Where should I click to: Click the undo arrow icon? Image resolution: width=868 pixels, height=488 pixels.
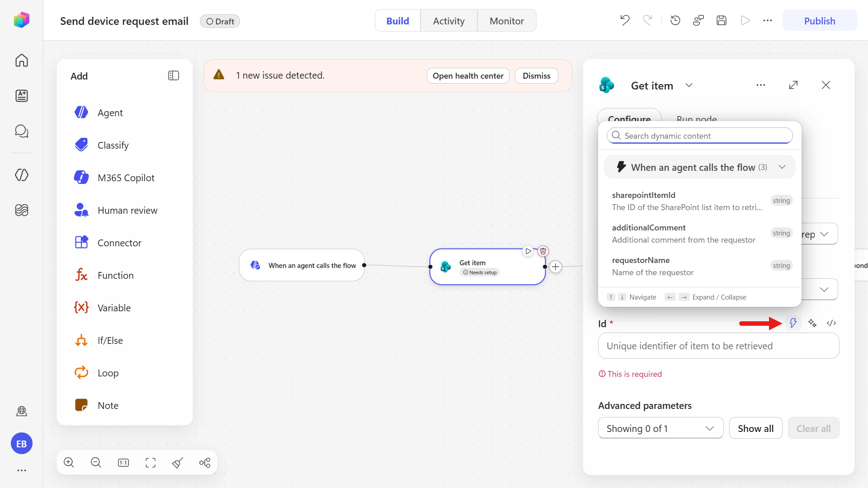(625, 20)
